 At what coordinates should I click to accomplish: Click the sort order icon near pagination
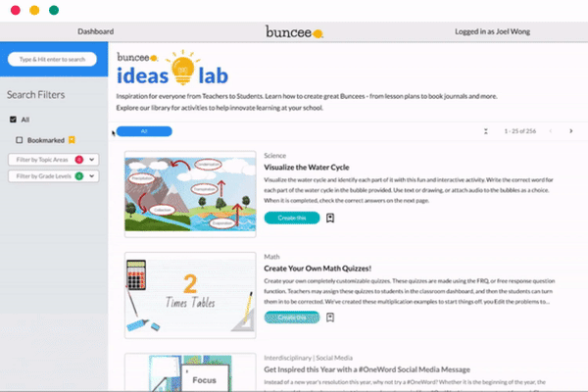[485, 131]
